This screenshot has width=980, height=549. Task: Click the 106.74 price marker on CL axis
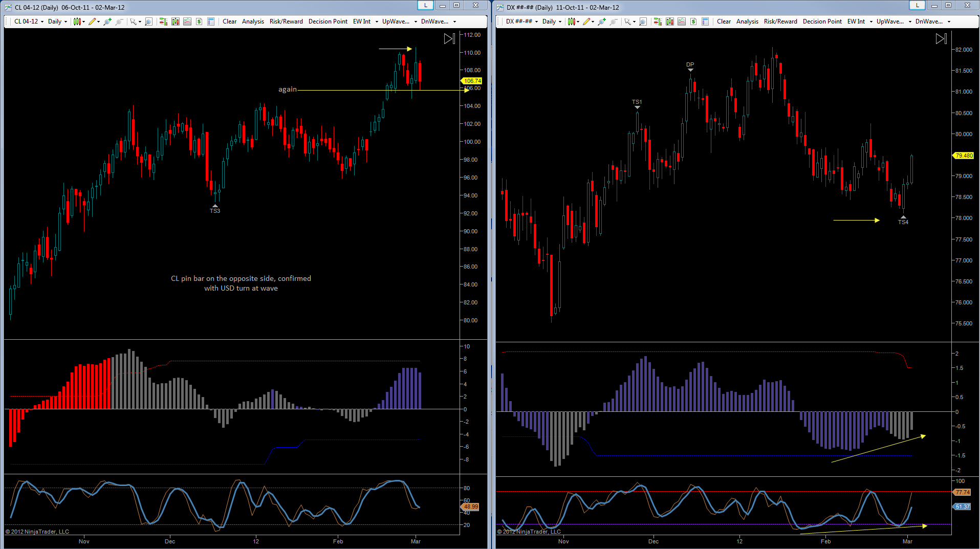click(x=472, y=81)
